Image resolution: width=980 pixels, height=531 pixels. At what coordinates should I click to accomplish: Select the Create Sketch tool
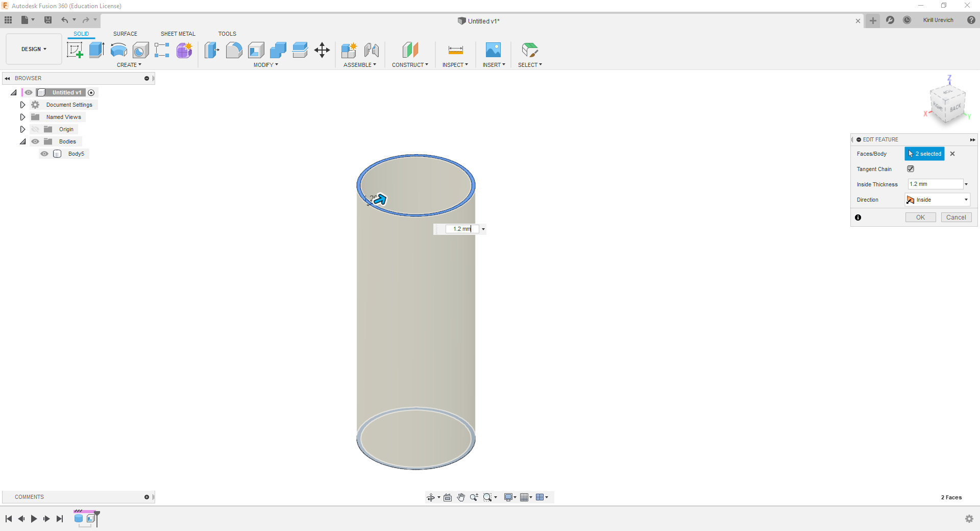pos(75,50)
